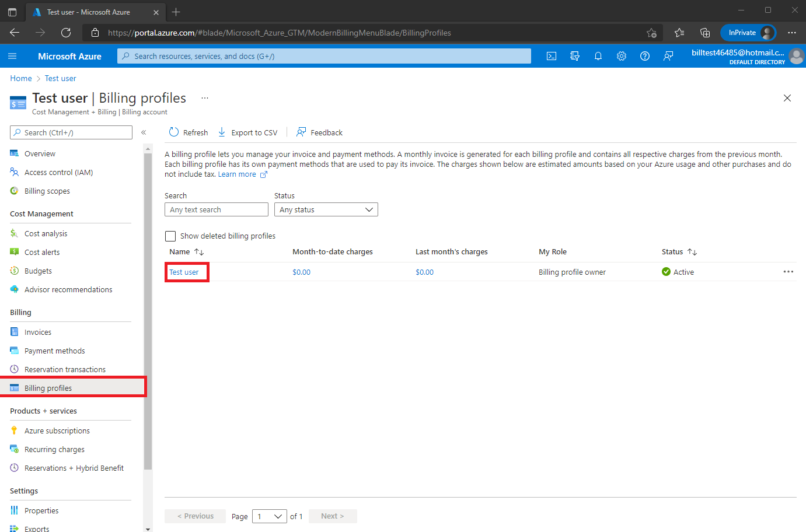Image resolution: width=806 pixels, height=532 pixels.
Task: Expand the Any status dropdown
Action: 326,209
